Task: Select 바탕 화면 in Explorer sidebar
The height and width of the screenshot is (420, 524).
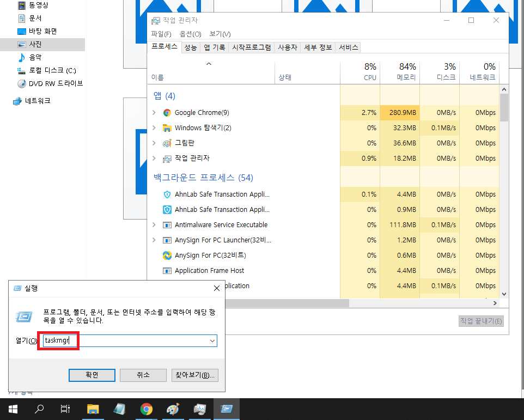Action: [x=42, y=31]
